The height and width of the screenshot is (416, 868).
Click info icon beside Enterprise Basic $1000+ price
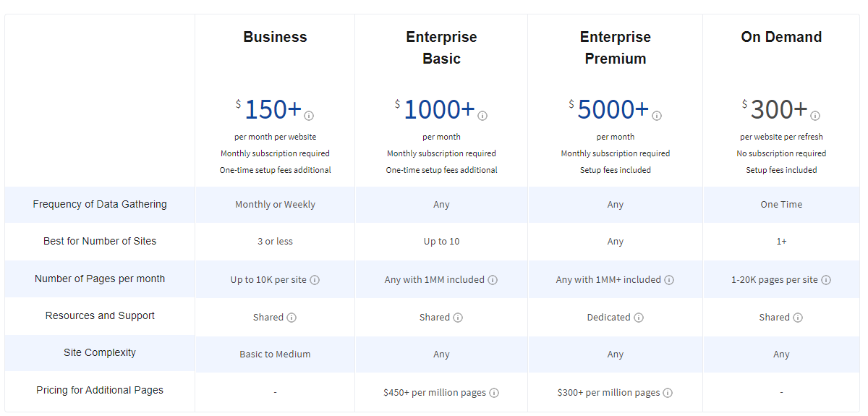tap(482, 116)
